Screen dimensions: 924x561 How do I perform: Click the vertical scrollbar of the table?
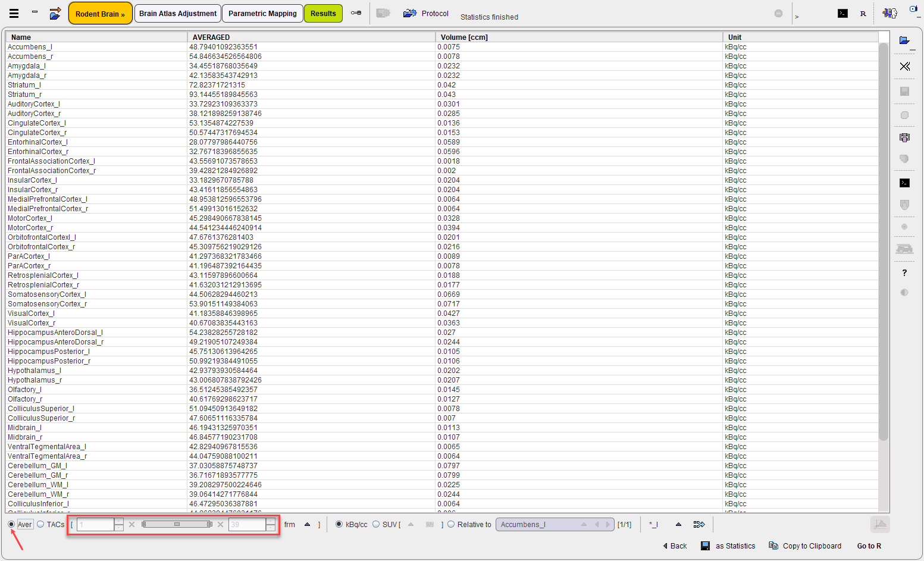pos(884,241)
